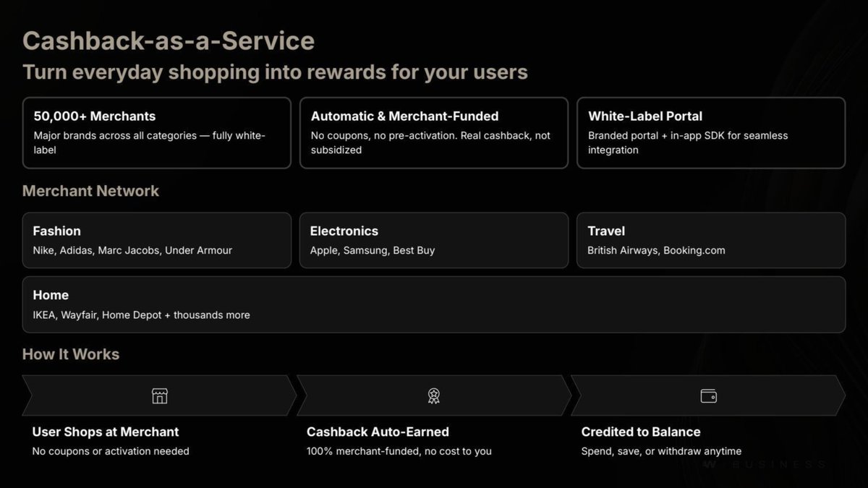Click the award ribbon icon above Cashback Auto-Earned
Screen dimensions: 868x488
(x=434, y=395)
